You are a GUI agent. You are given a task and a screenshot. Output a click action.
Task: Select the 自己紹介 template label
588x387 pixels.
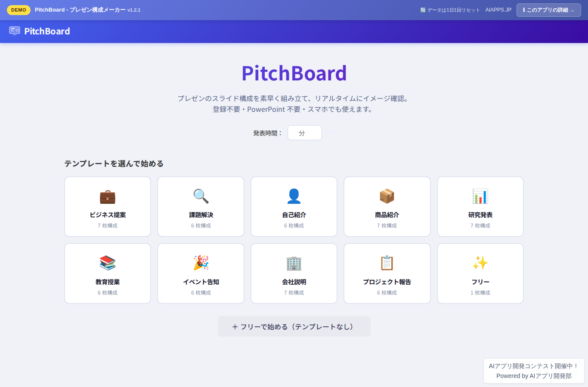click(x=294, y=215)
